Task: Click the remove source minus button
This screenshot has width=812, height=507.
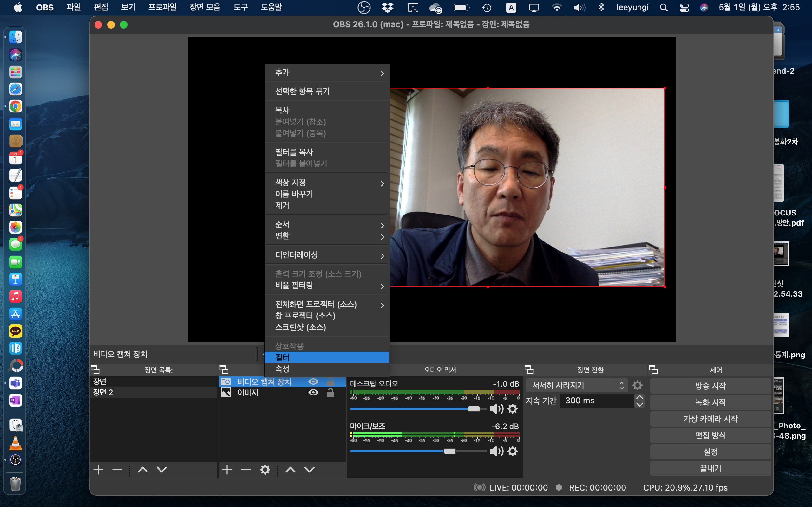Action: click(x=246, y=470)
